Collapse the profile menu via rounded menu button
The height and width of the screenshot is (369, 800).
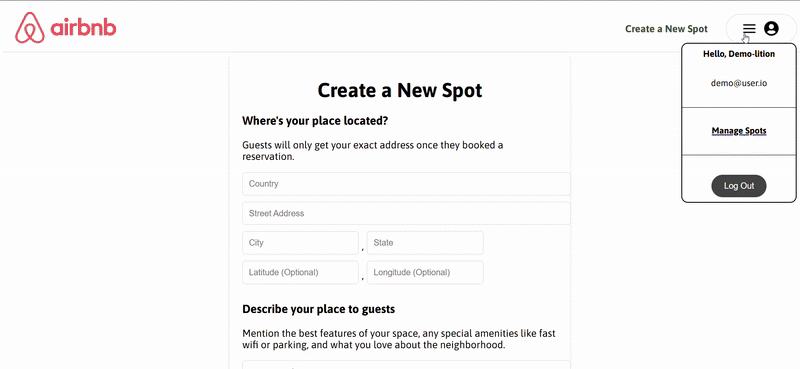click(761, 29)
